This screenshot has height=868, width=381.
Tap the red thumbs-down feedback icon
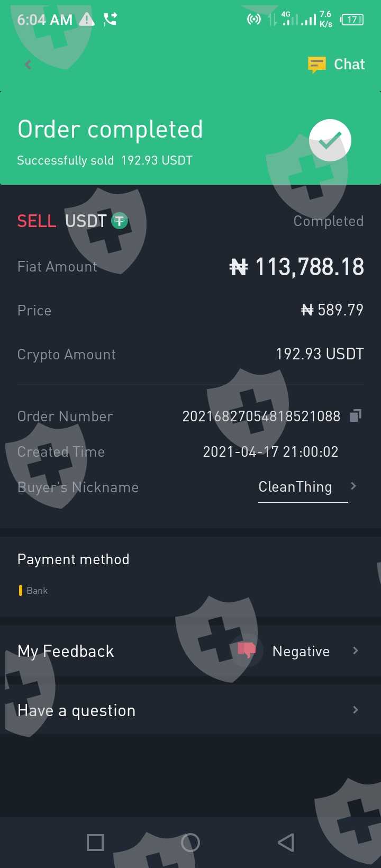tap(247, 650)
